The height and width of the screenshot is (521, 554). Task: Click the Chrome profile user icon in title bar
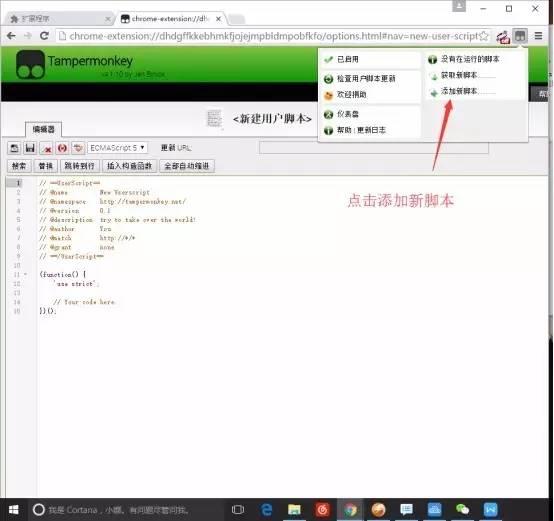pyautogui.click(x=459, y=6)
